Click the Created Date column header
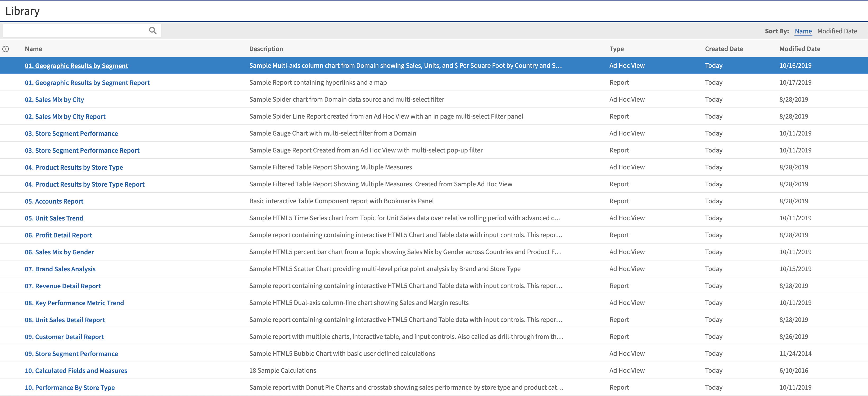The width and height of the screenshot is (868, 396). (724, 49)
